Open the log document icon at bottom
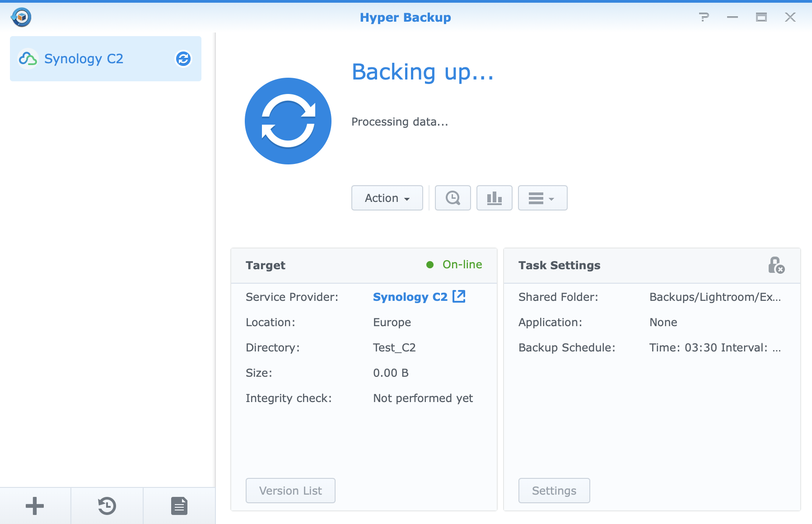812x524 pixels. click(x=179, y=506)
